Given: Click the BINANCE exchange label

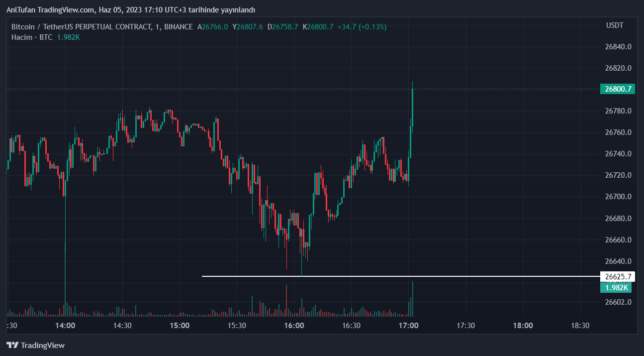Looking at the screenshot, I should tap(178, 27).
